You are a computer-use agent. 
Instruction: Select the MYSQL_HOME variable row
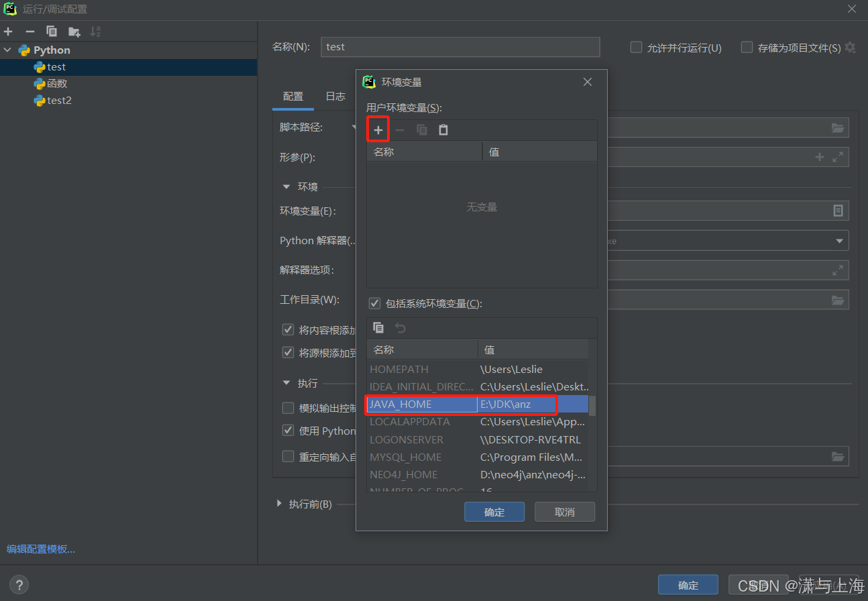pos(478,457)
